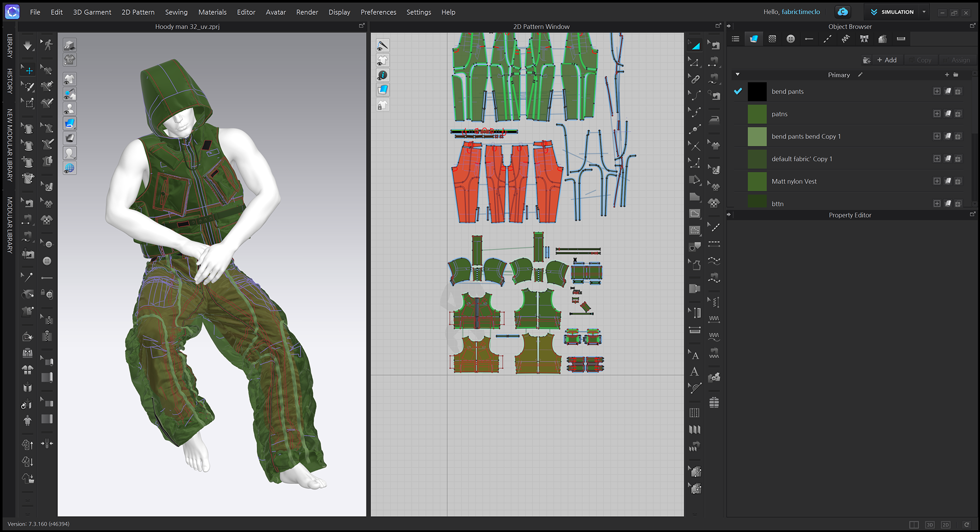Click the Simulate down-arrow tool icon
The width and height of the screenshot is (980, 532).
(28, 46)
